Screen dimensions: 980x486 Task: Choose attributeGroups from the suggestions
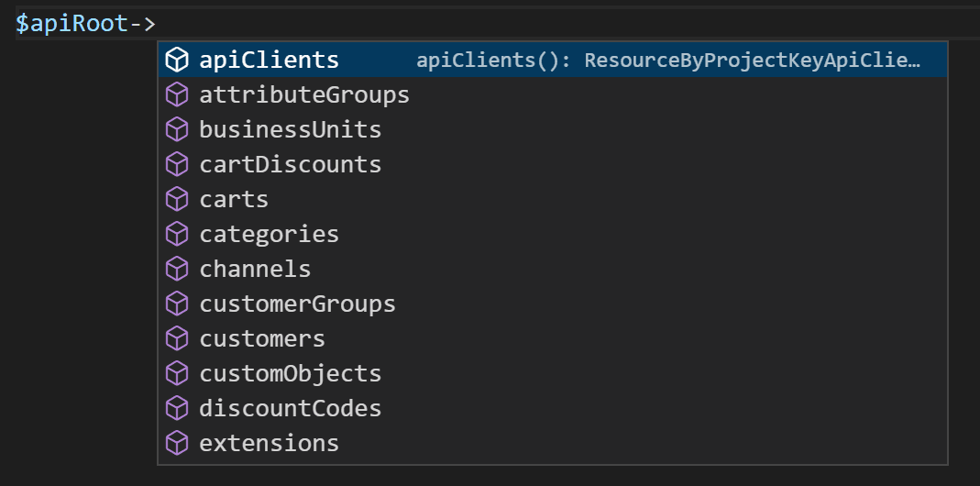(304, 95)
